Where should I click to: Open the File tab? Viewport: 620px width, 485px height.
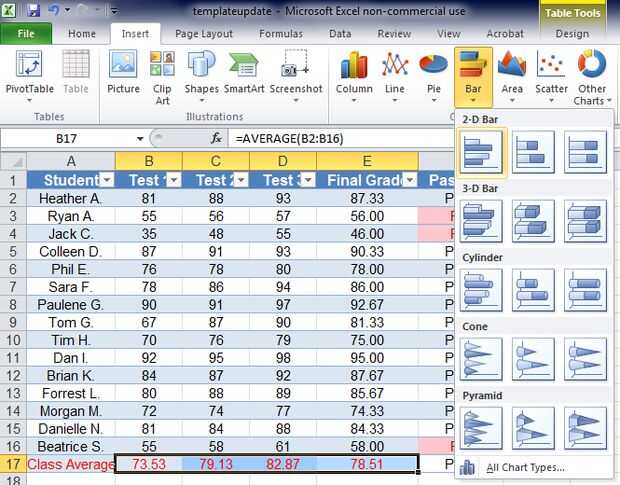point(26,34)
